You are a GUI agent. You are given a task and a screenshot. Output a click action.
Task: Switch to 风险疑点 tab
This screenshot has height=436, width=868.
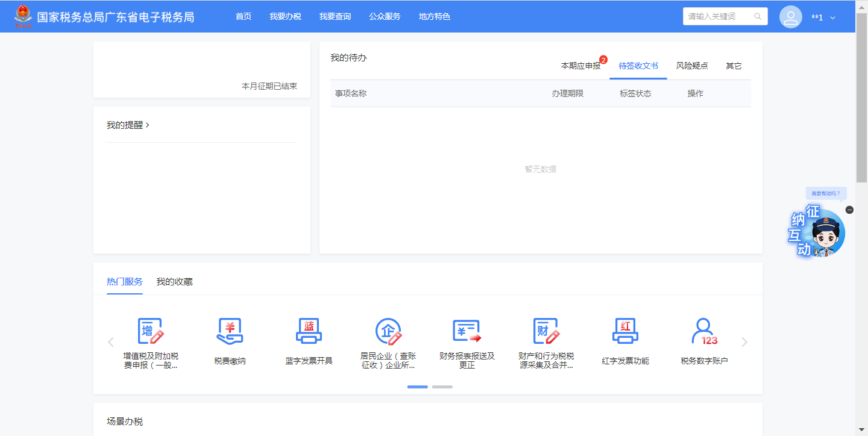(692, 66)
